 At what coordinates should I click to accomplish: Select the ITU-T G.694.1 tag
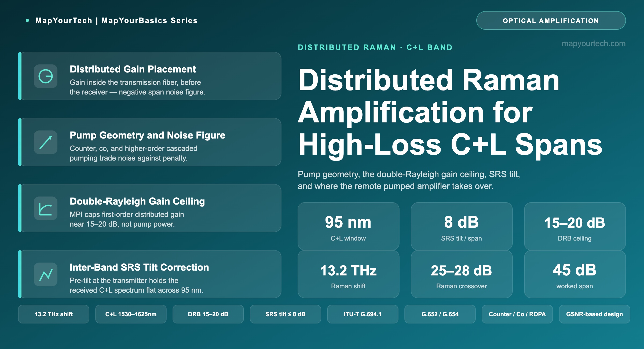click(x=363, y=314)
